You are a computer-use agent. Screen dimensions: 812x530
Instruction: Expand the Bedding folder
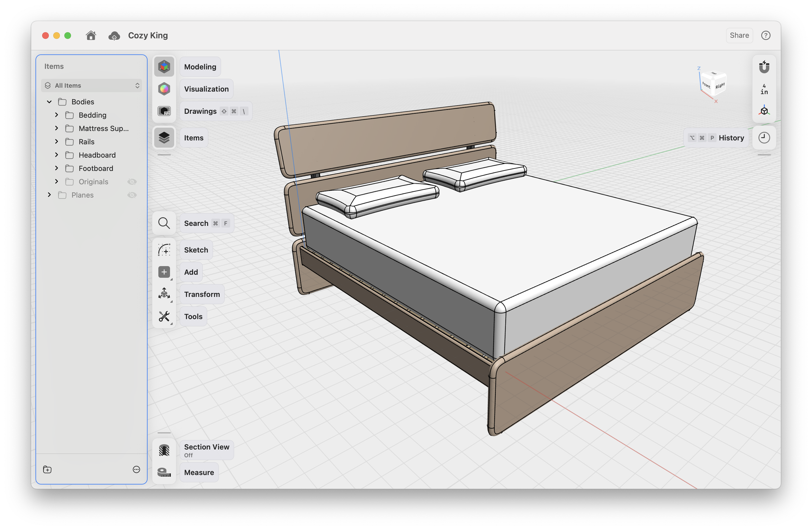point(57,115)
